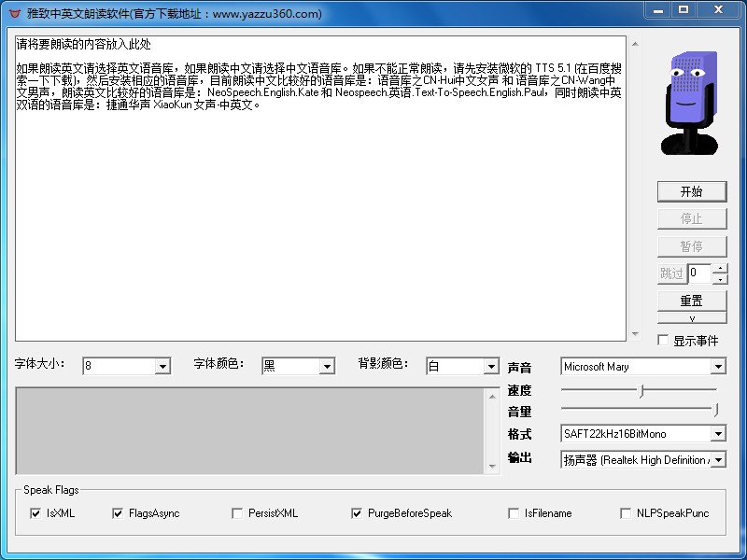747x560 pixels.
Task: Decrease the skip count with down arrow
Action: pyautogui.click(x=720, y=278)
